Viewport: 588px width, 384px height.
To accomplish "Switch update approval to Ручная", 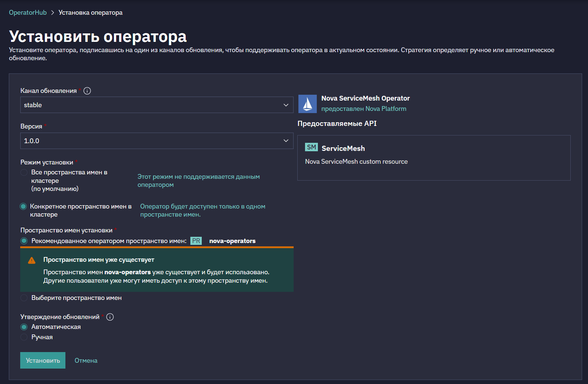I will click(x=24, y=337).
